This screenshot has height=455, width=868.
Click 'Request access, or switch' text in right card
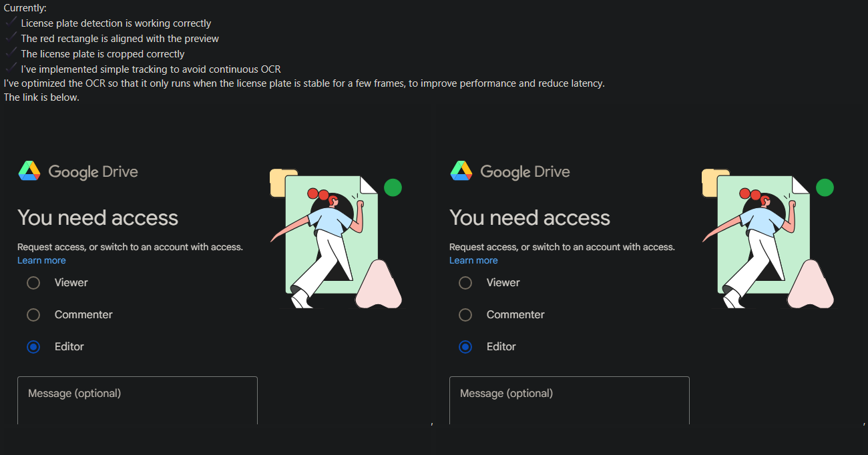tap(562, 247)
